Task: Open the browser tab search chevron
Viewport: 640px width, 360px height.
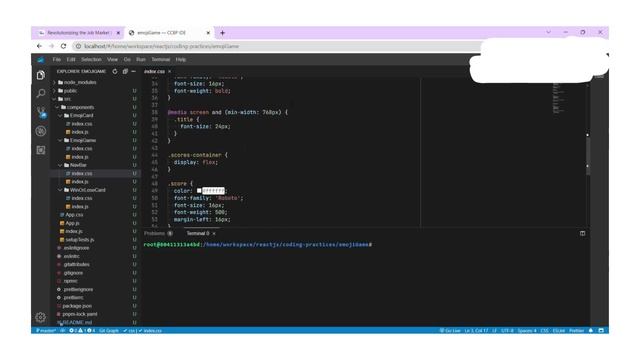Action: pyautogui.click(x=548, y=32)
